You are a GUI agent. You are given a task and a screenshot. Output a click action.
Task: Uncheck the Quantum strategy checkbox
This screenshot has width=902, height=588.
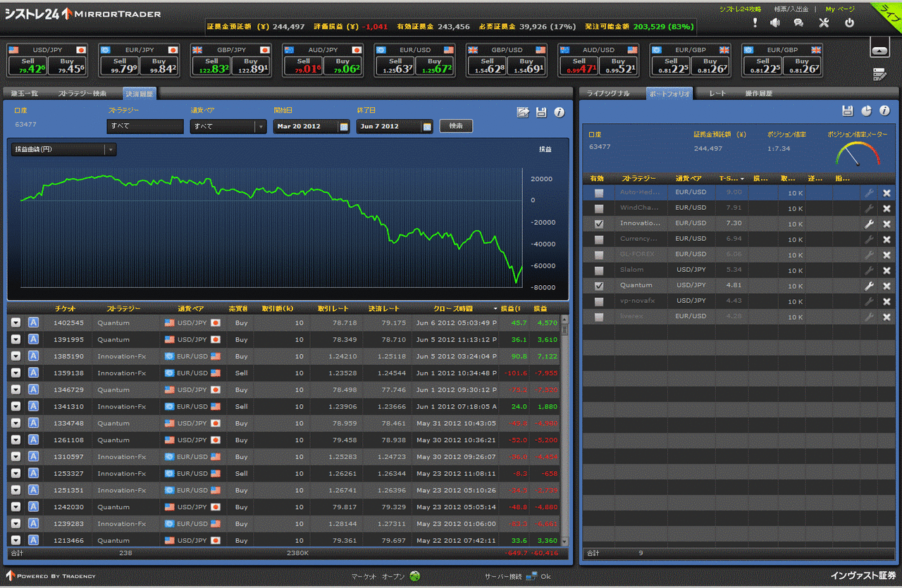(599, 286)
